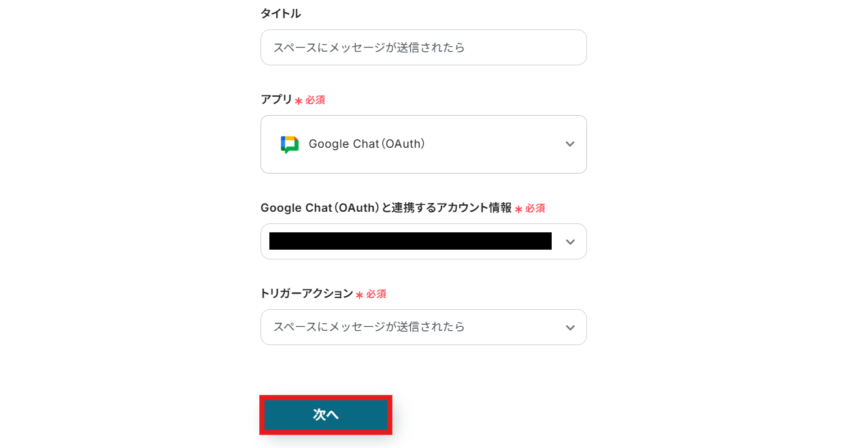Click the 必須 marker beside アカウント情報
Viewport: 868px width, 448px height.
535,208
